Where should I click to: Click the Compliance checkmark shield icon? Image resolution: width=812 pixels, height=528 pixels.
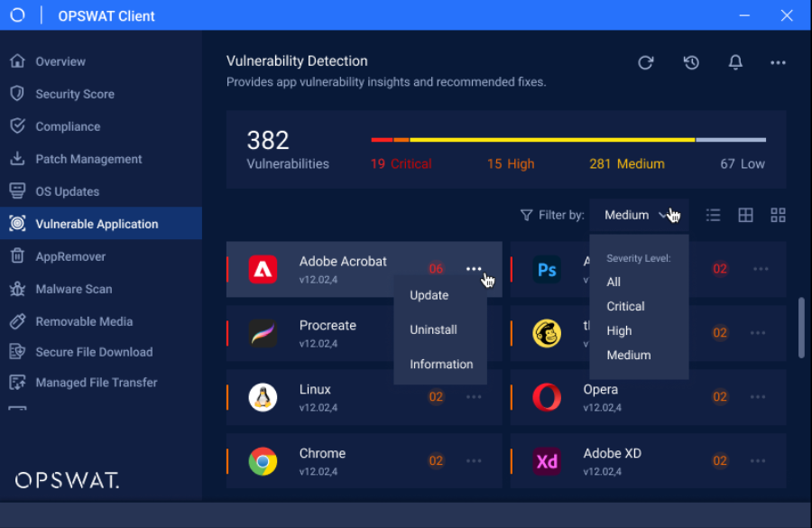pos(17,126)
